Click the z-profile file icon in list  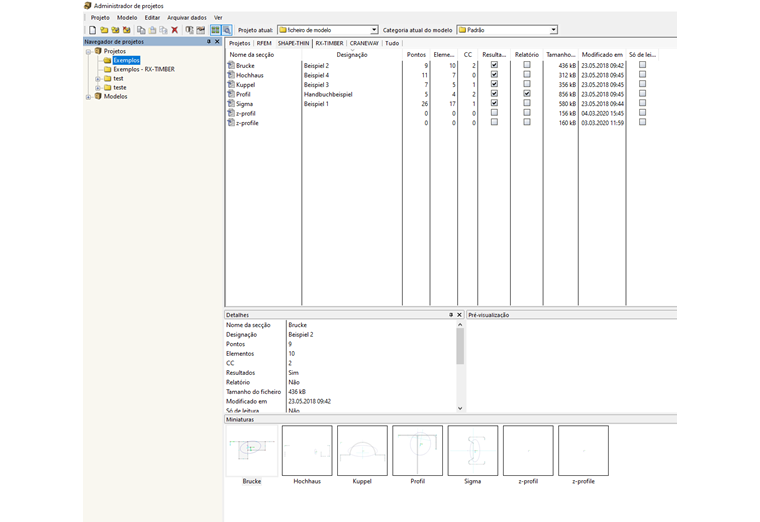click(x=231, y=123)
